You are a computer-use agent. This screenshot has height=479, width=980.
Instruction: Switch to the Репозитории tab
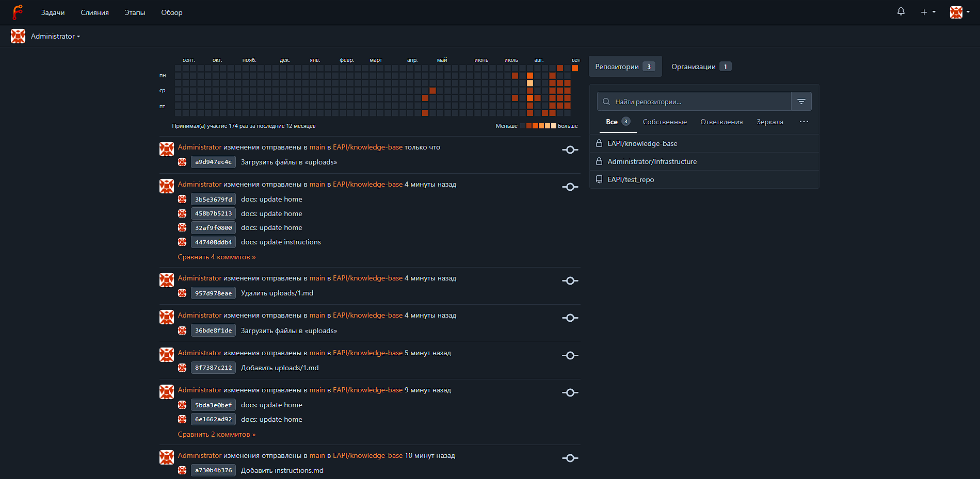pyautogui.click(x=625, y=67)
